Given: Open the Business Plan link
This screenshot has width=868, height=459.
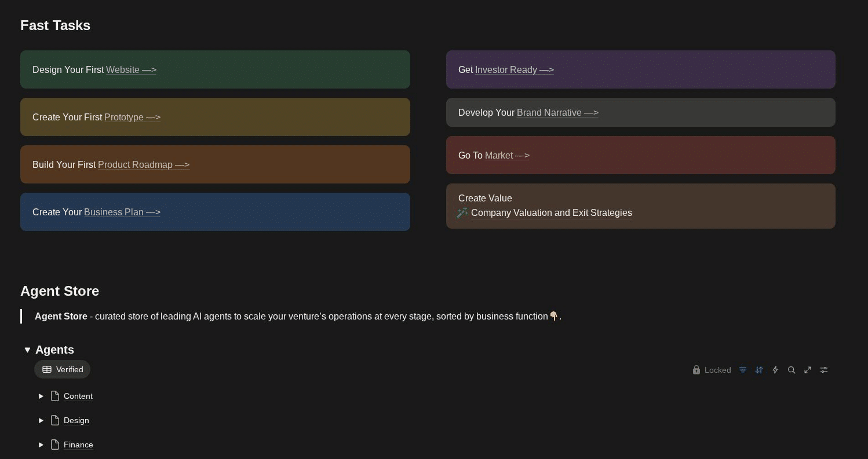Looking at the screenshot, I should 122,212.
